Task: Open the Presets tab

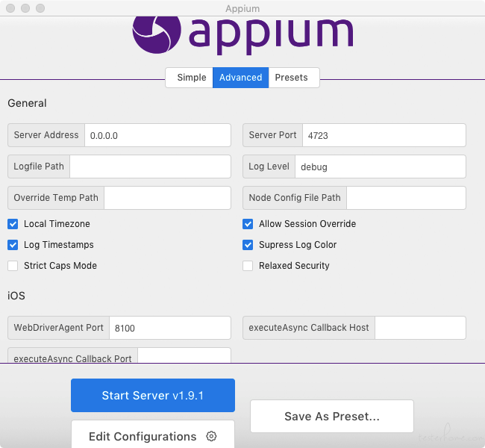Action: click(293, 78)
